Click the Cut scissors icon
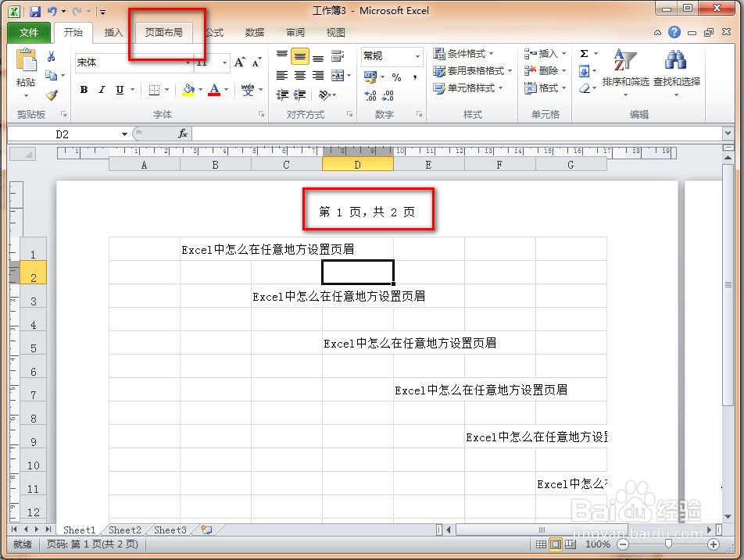This screenshot has height=560, width=744. [x=52, y=56]
